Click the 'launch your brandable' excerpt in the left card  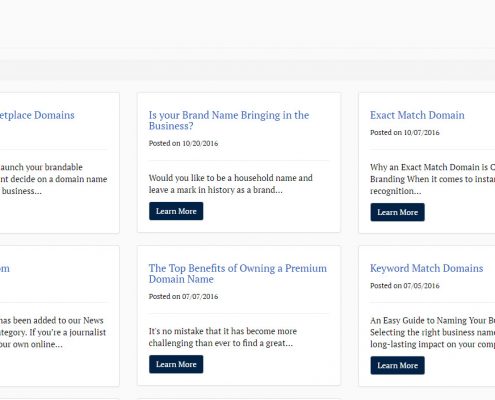click(53, 179)
